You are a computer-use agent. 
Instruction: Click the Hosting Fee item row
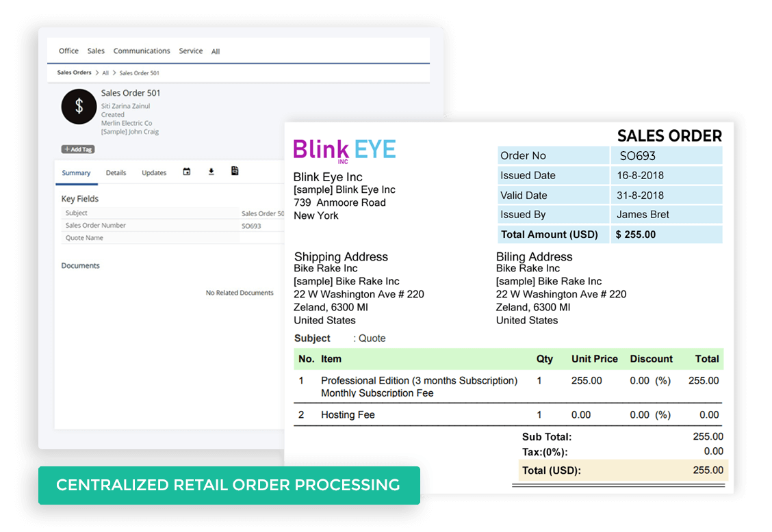point(508,415)
